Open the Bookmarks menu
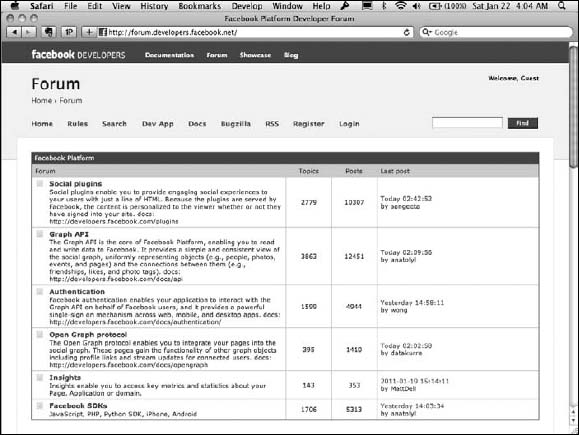This screenshot has width=579, height=435. point(199,6)
